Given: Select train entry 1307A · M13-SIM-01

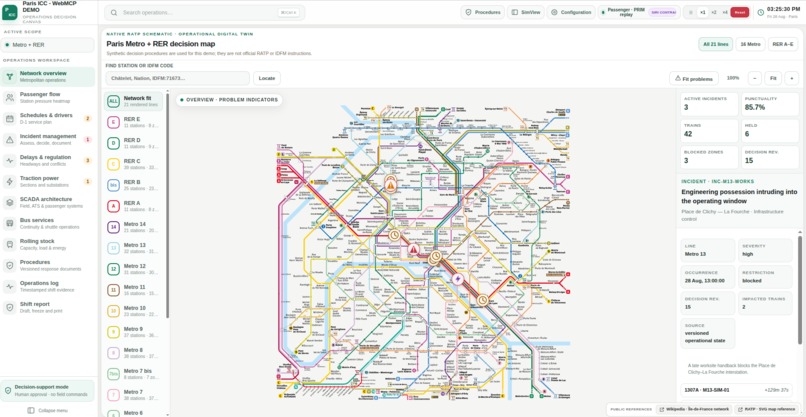Looking at the screenshot, I should click(736, 390).
